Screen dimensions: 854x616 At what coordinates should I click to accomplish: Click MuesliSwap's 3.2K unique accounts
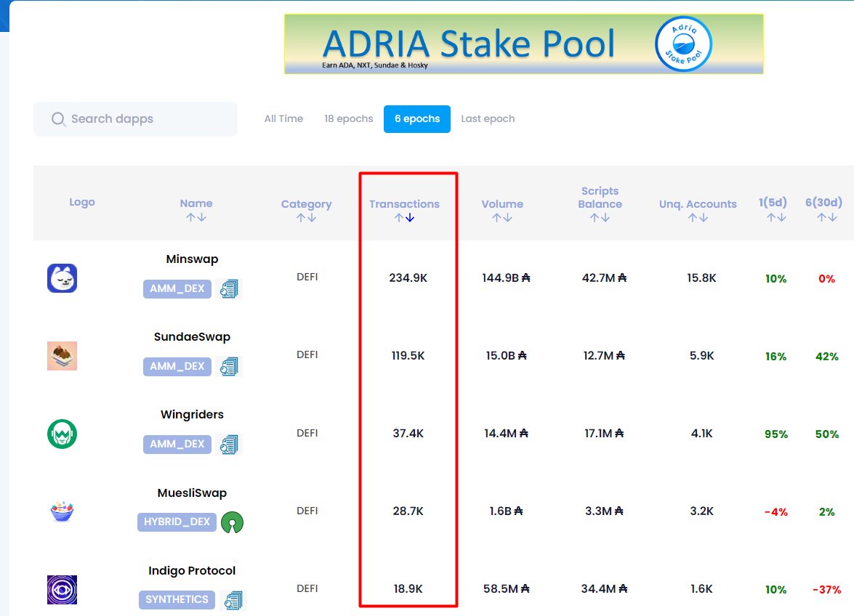pyautogui.click(x=701, y=511)
